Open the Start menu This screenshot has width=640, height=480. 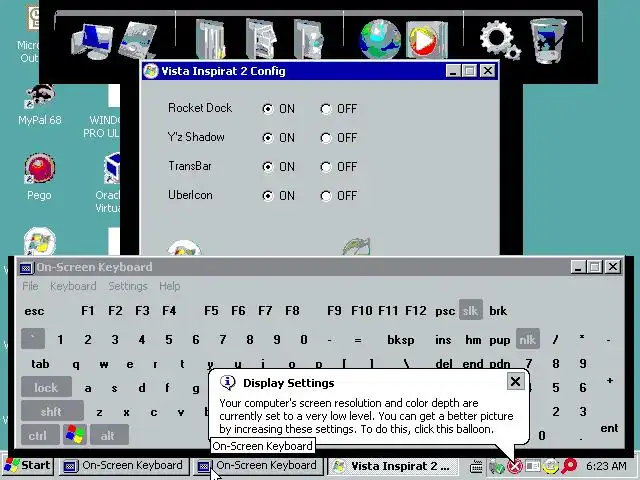pyautogui.click(x=28, y=465)
